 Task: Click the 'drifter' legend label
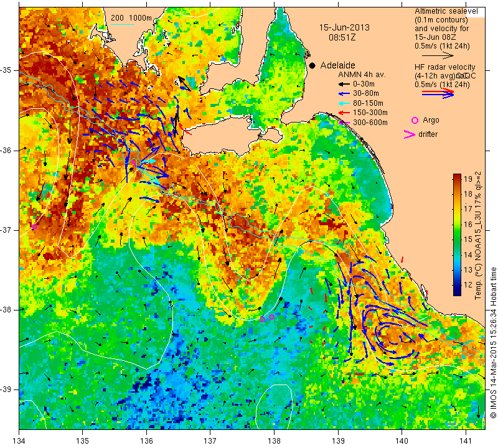click(428, 134)
